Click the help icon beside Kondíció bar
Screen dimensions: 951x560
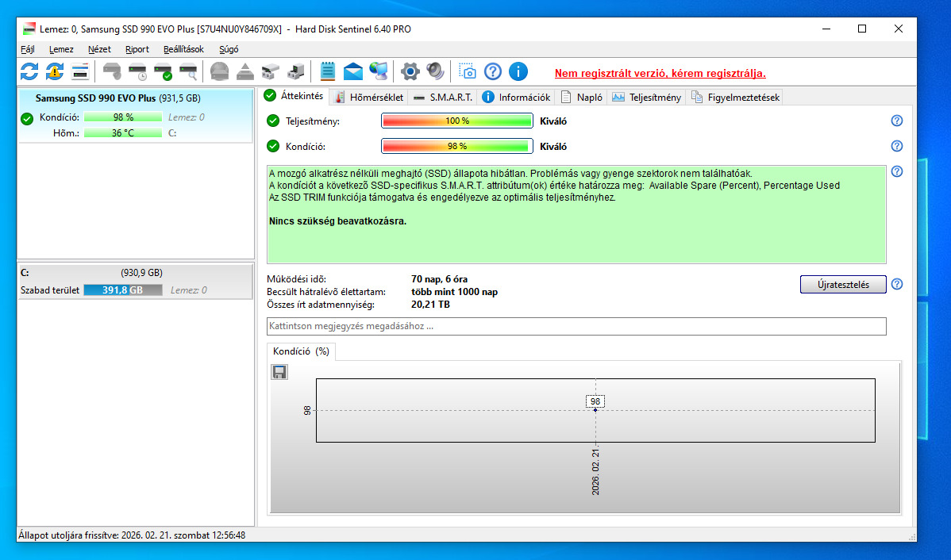point(897,146)
